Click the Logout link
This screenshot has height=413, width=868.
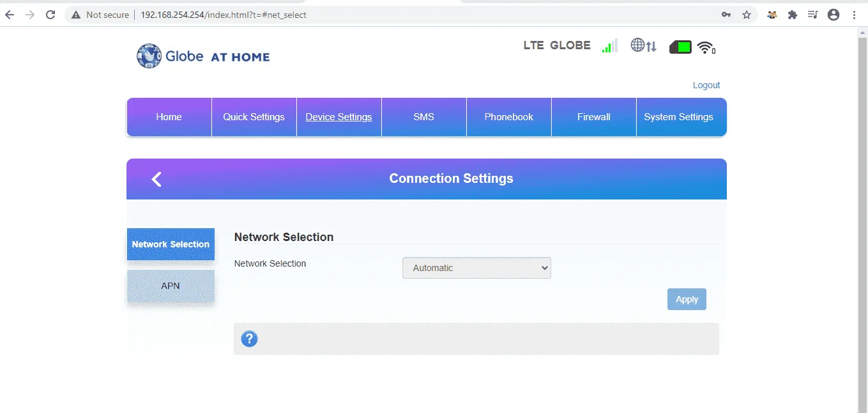[706, 85]
